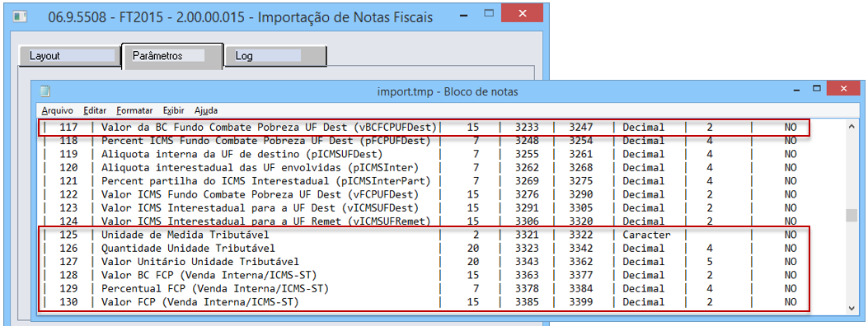Click the row number 125
Screen dimensions: 868x326
(68, 235)
